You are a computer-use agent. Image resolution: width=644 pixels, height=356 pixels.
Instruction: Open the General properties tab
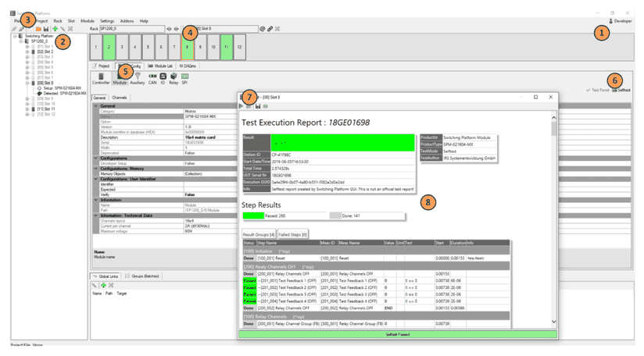point(99,98)
